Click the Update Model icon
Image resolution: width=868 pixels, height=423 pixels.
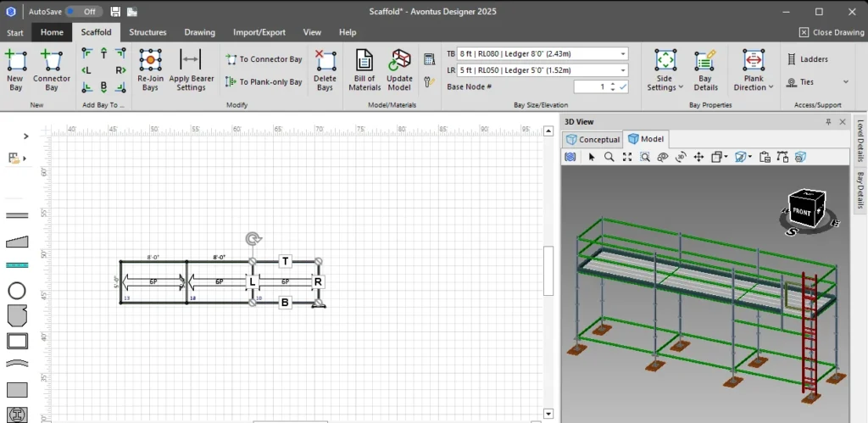[x=399, y=61]
